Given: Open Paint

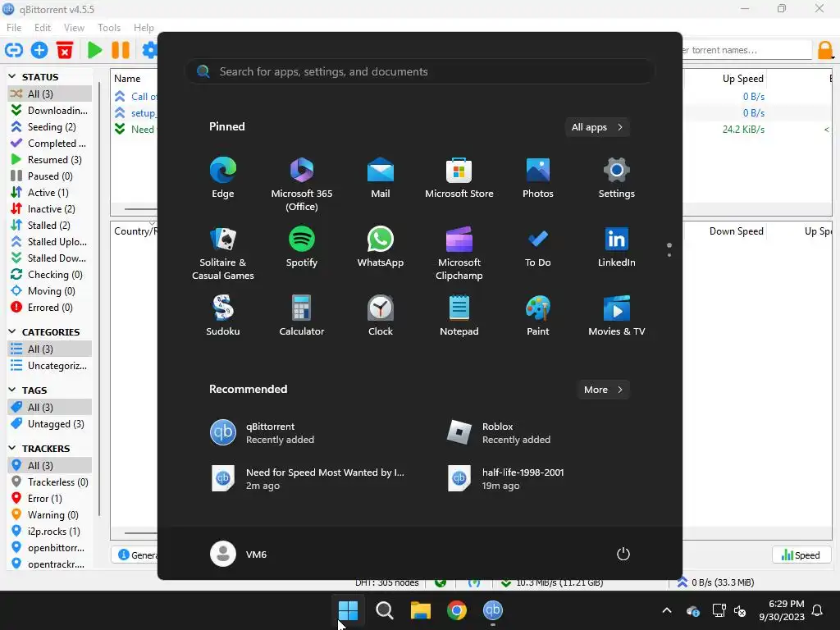Looking at the screenshot, I should pos(538,316).
